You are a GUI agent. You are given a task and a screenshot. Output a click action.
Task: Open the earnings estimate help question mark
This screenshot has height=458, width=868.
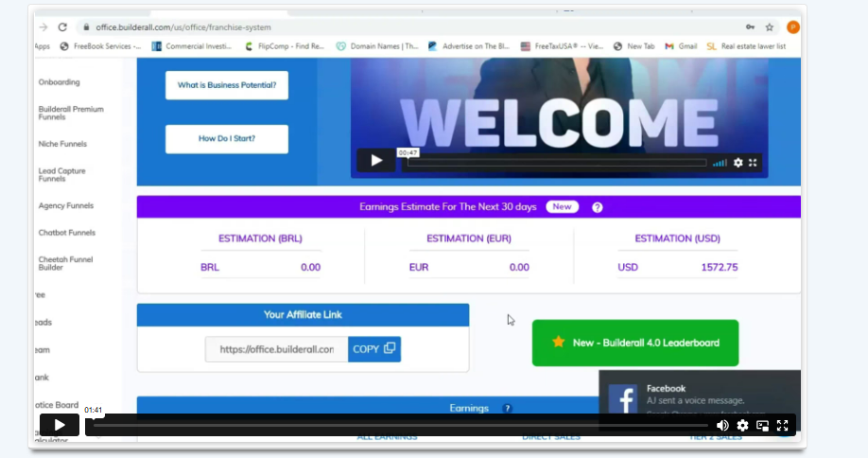pyautogui.click(x=597, y=207)
